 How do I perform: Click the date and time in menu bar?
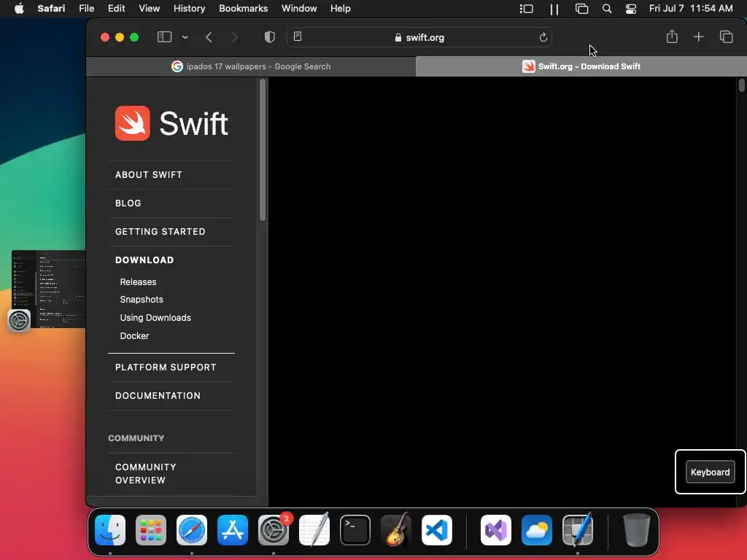tap(691, 9)
